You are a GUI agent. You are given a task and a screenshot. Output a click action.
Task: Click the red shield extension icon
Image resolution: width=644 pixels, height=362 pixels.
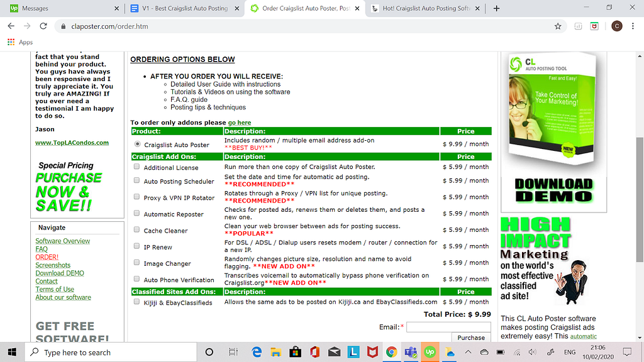tap(594, 26)
